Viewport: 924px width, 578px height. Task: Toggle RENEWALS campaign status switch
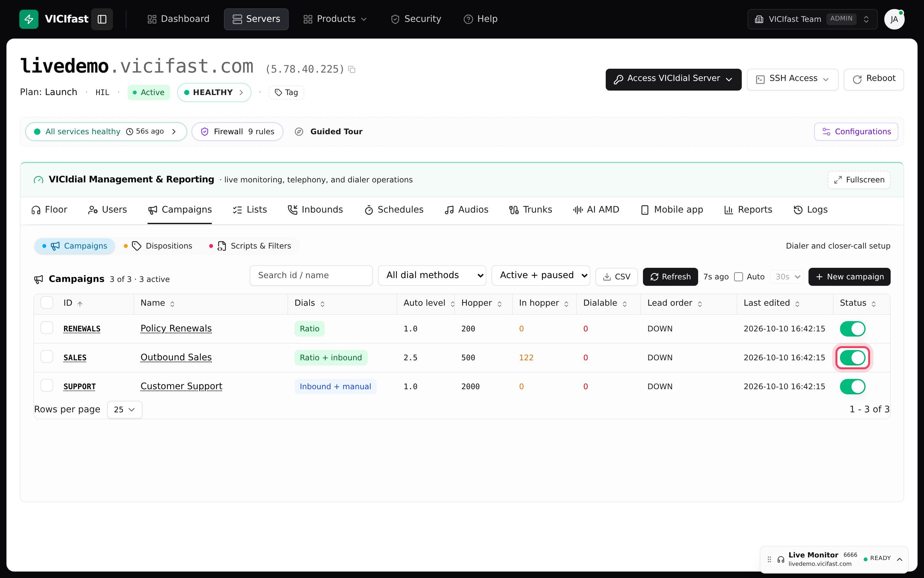click(x=852, y=329)
